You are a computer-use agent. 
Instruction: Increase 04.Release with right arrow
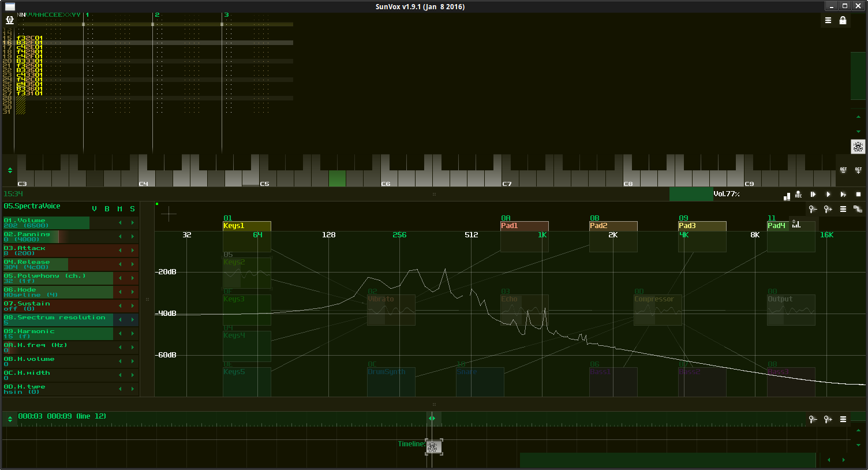133,264
